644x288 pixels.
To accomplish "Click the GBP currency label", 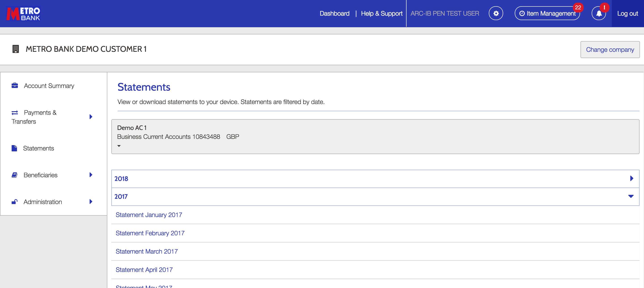I will [x=233, y=137].
